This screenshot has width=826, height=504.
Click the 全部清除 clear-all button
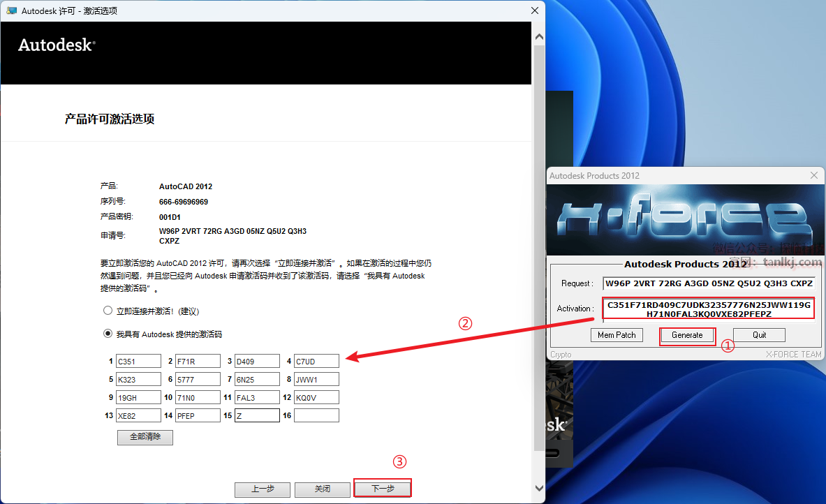click(145, 437)
